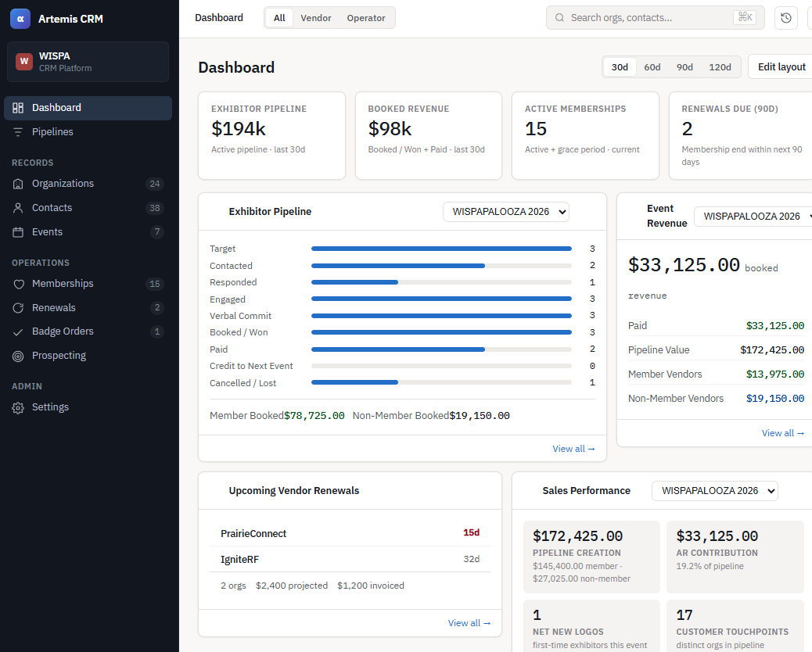Click the Contacts count badge 38
The height and width of the screenshot is (652, 812).
coord(154,208)
